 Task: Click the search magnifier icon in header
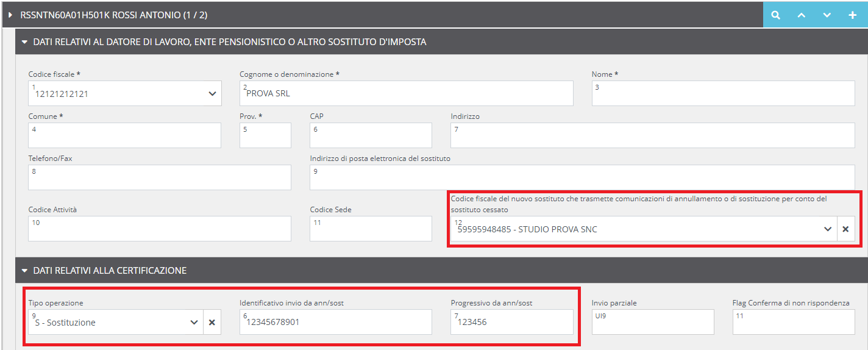tap(775, 15)
